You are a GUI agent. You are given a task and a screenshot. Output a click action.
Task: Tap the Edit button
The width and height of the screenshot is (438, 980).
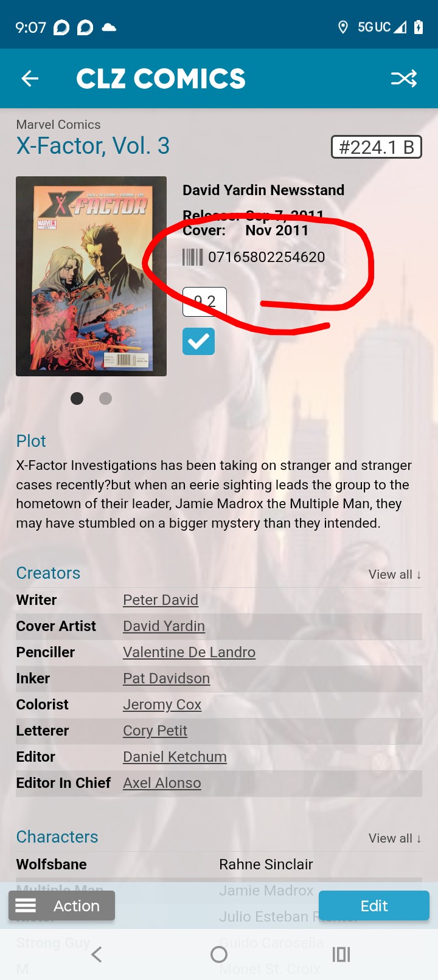point(374,906)
